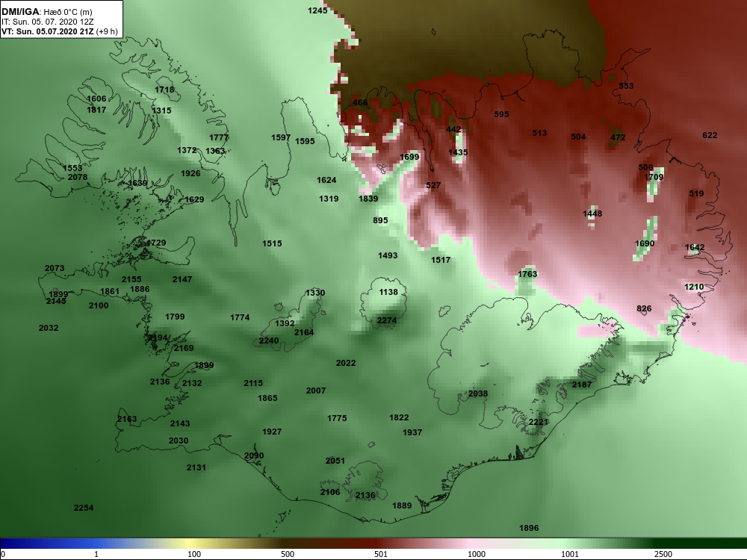747x560 pixels.
Task: Select the value 553 in the northeast
Action: tap(626, 86)
